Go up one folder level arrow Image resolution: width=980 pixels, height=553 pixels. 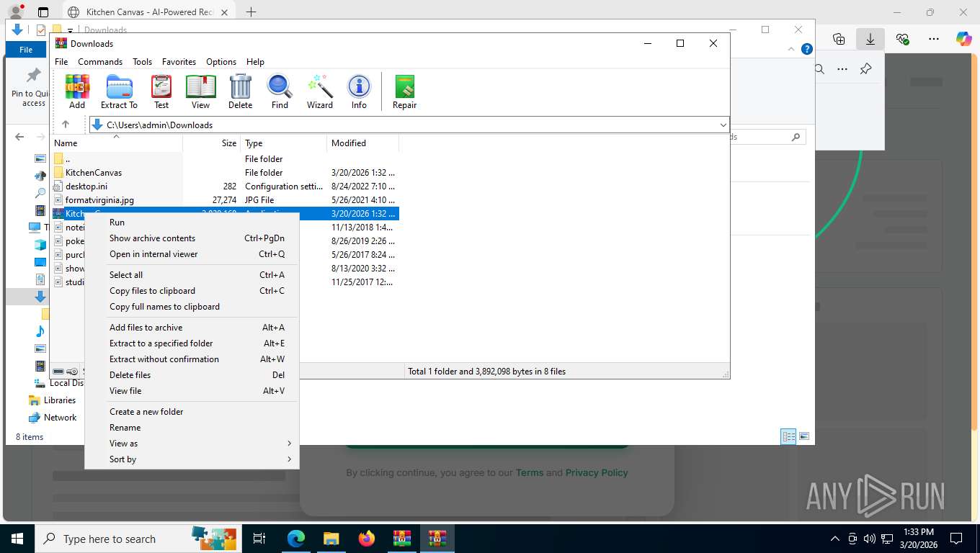66,125
